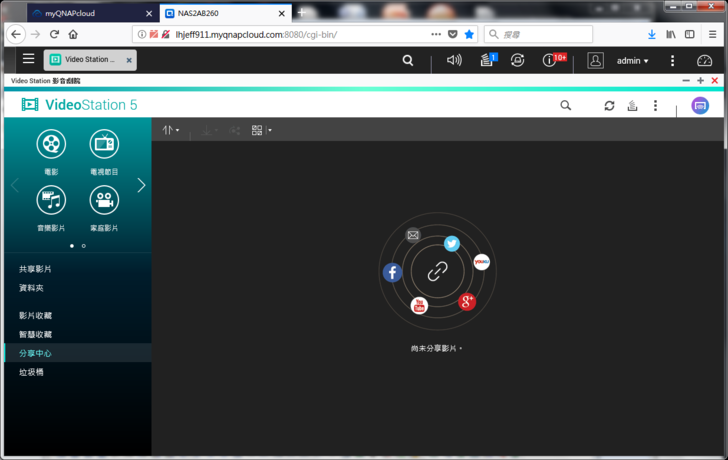Open notifications icon with 10+ badge
Image resolution: width=728 pixels, height=460 pixels.
click(x=549, y=60)
